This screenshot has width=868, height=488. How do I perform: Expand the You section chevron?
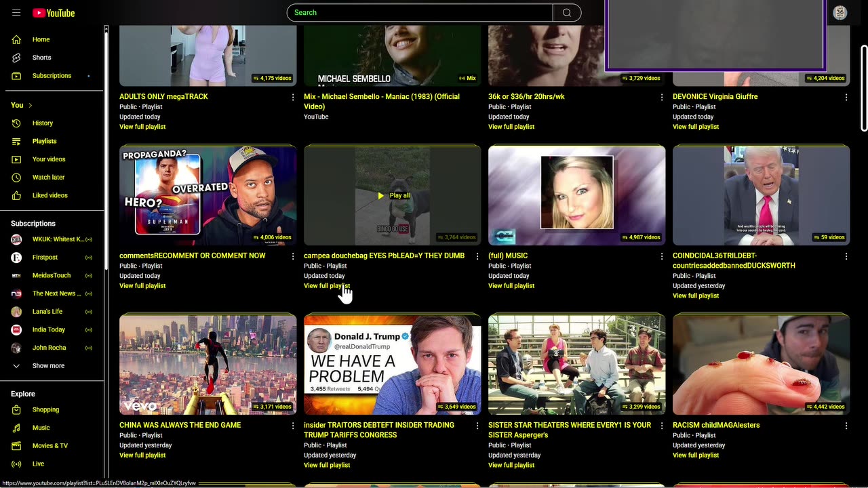pyautogui.click(x=30, y=105)
